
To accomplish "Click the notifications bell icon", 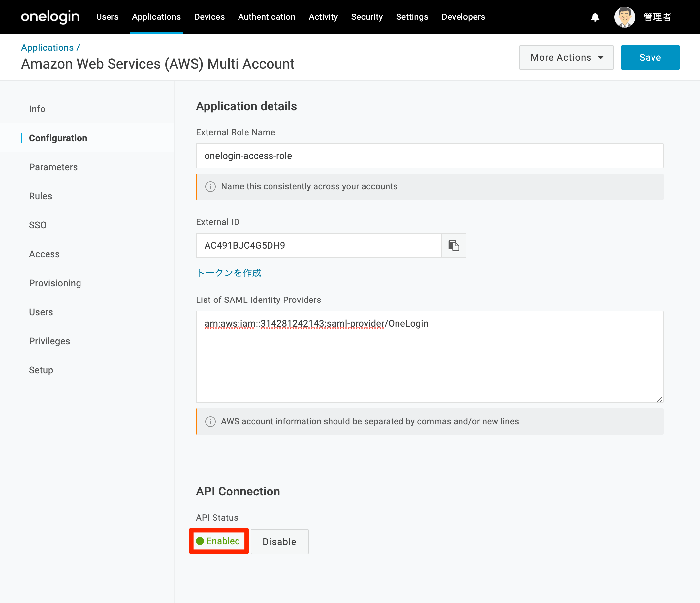I will (x=595, y=17).
